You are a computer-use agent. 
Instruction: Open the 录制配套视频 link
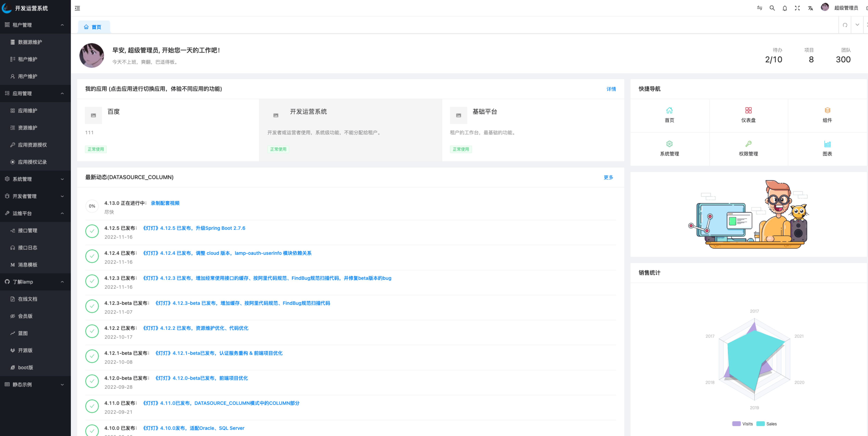(x=165, y=203)
